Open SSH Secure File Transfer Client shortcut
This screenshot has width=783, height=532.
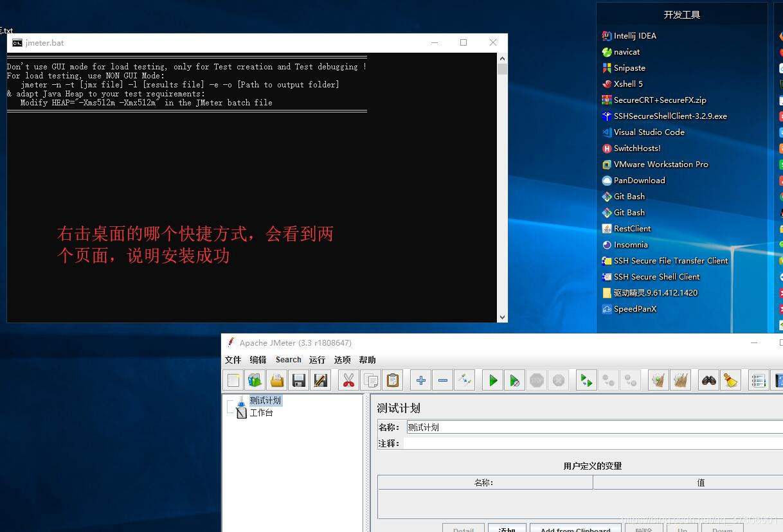click(x=665, y=261)
